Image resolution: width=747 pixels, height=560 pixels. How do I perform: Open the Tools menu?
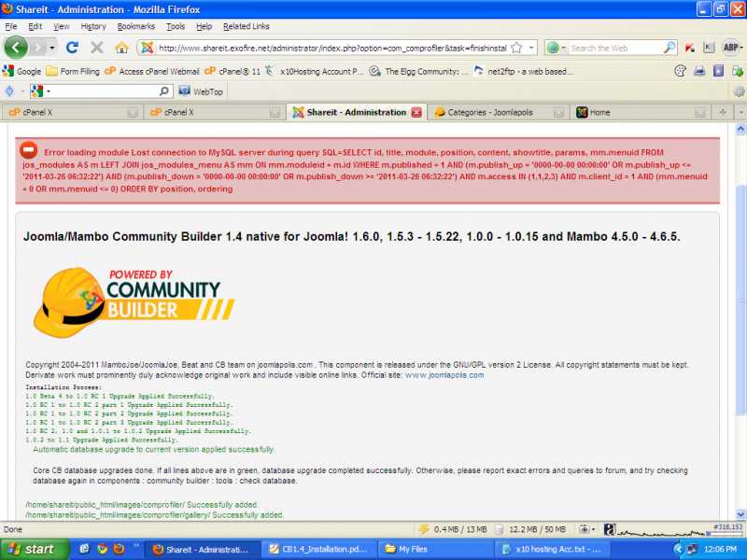click(176, 26)
